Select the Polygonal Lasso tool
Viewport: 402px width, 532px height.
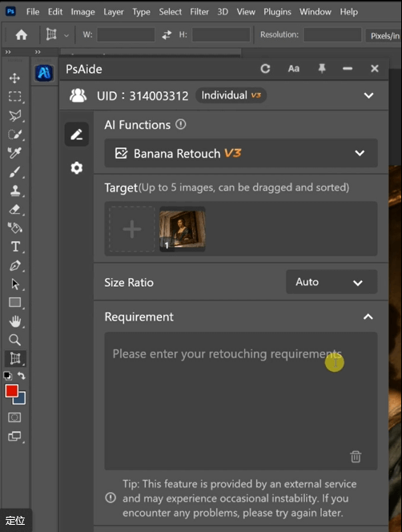tap(14, 115)
